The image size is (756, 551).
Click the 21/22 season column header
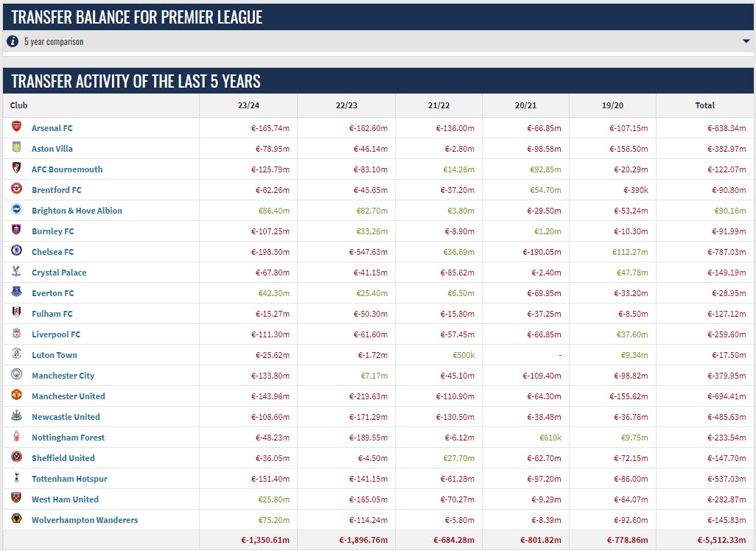pyautogui.click(x=438, y=105)
